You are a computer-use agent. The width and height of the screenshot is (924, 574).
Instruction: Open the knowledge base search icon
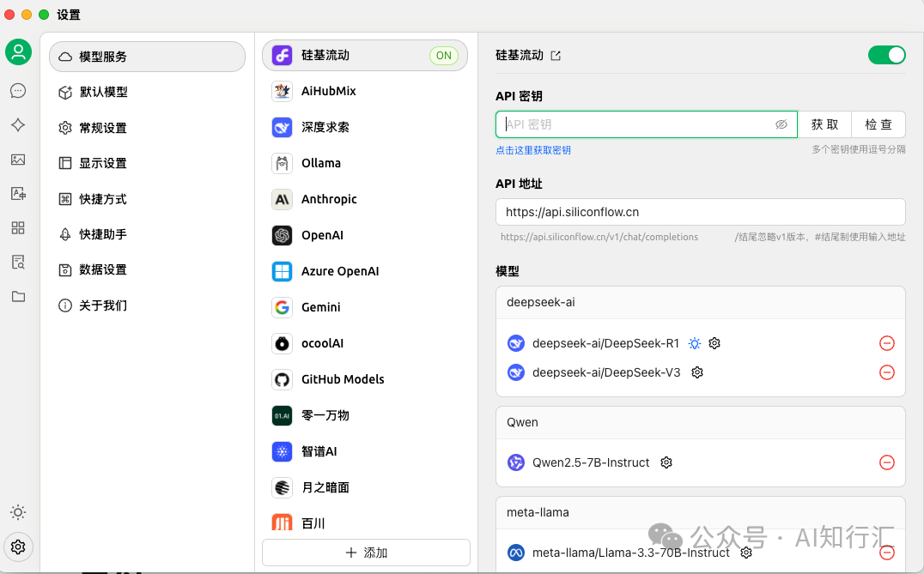(18, 262)
